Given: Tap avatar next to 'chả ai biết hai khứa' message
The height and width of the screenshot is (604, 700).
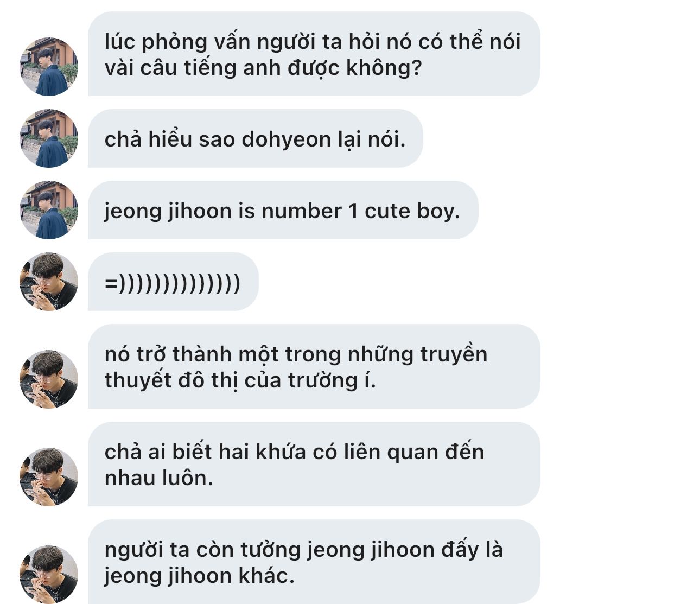Looking at the screenshot, I should [49, 477].
